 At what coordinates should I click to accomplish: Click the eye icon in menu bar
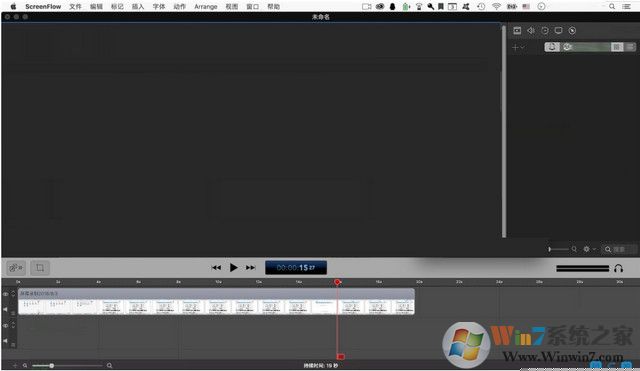(380, 7)
